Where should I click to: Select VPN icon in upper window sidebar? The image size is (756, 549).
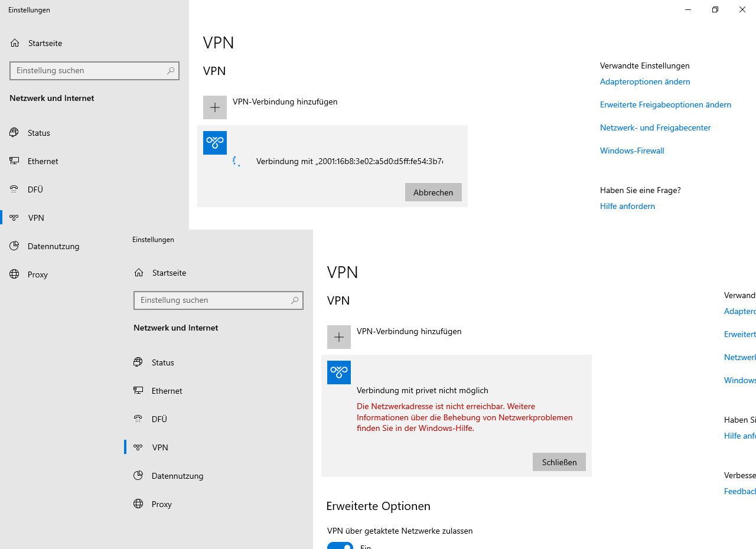14,218
